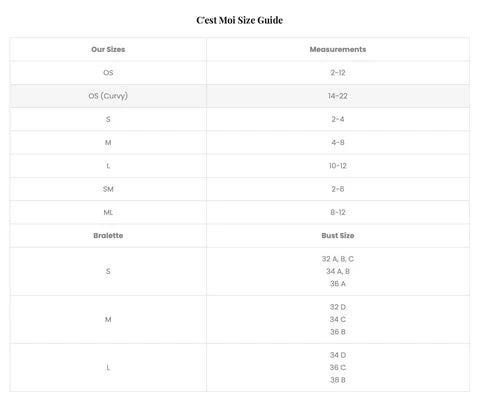Select the 2-6 measurement value
Image resolution: width=480 pixels, height=406 pixels.
pos(338,189)
